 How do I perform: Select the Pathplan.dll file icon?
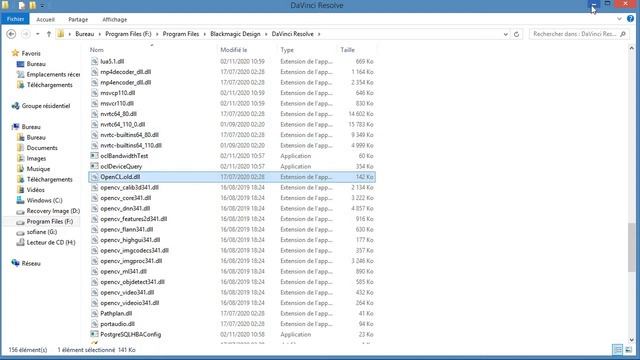pyautogui.click(x=94, y=313)
